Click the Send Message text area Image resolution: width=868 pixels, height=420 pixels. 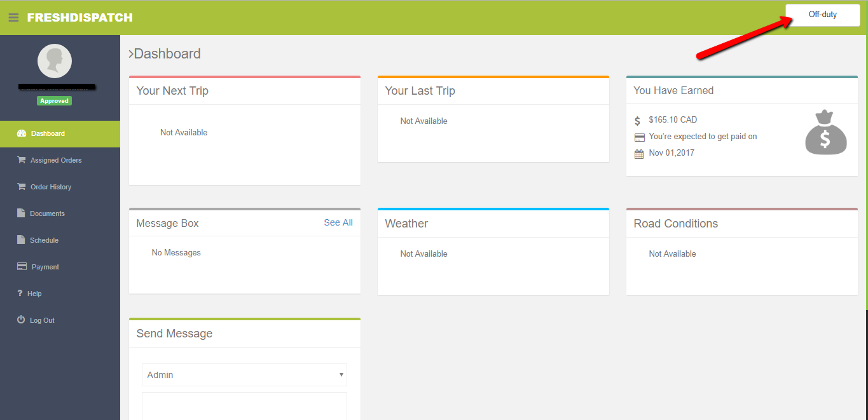click(244, 406)
